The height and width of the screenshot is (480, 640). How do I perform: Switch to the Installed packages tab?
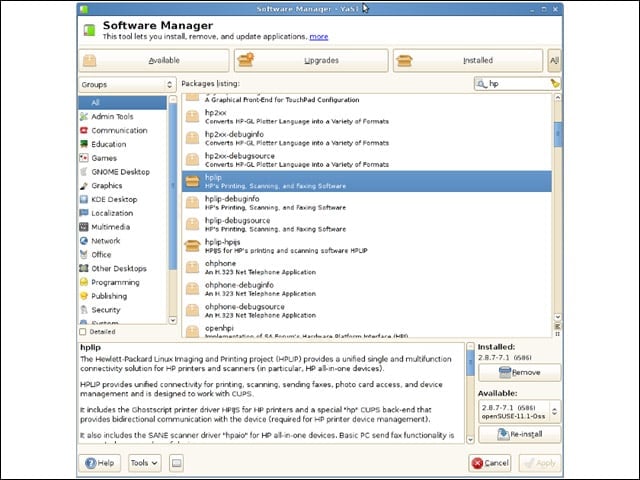468,61
